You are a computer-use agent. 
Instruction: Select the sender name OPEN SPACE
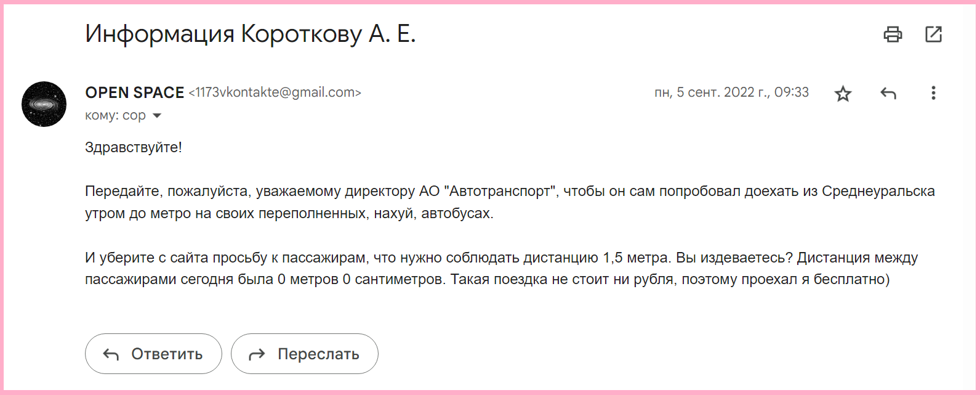pos(135,92)
